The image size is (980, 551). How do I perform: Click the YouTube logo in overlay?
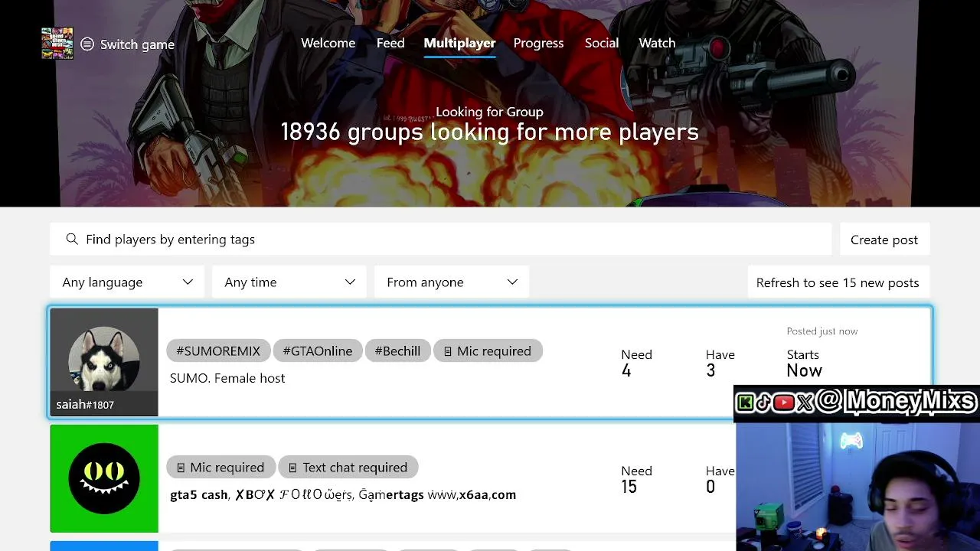[x=783, y=403]
